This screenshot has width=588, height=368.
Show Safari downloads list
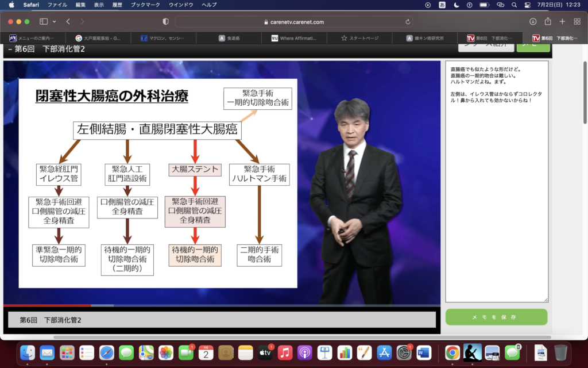[533, 21]
